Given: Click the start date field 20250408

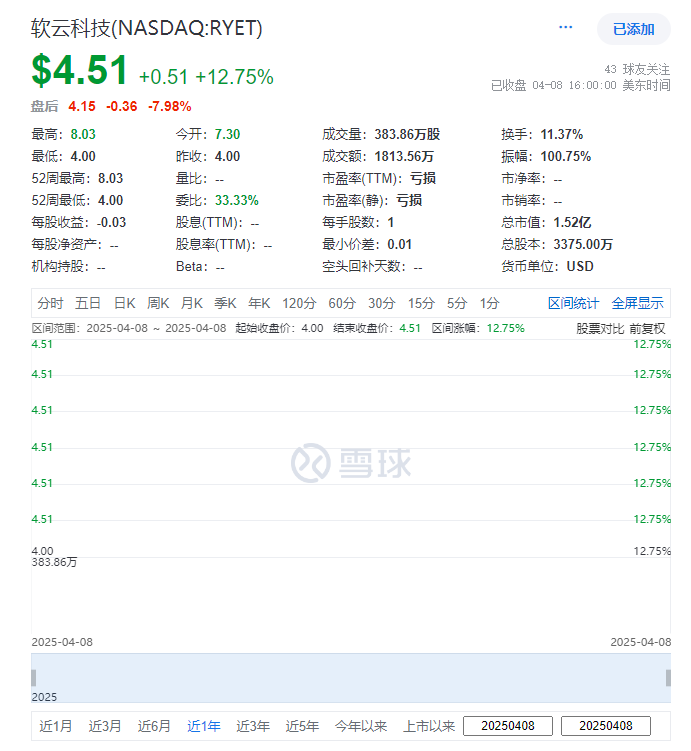Looking at the screenshot, I should [508, 726].
